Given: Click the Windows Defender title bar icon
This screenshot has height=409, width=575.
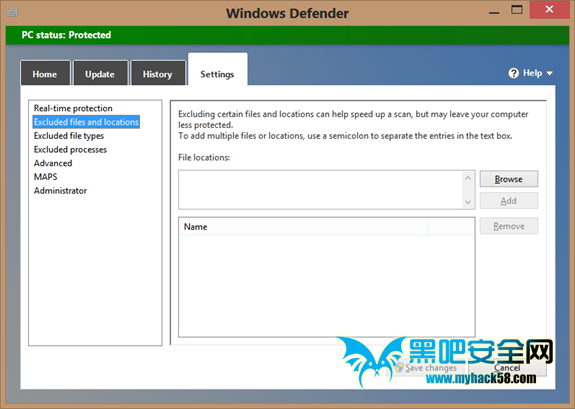Looking at the screenshot, I should [x=12, y=12].
